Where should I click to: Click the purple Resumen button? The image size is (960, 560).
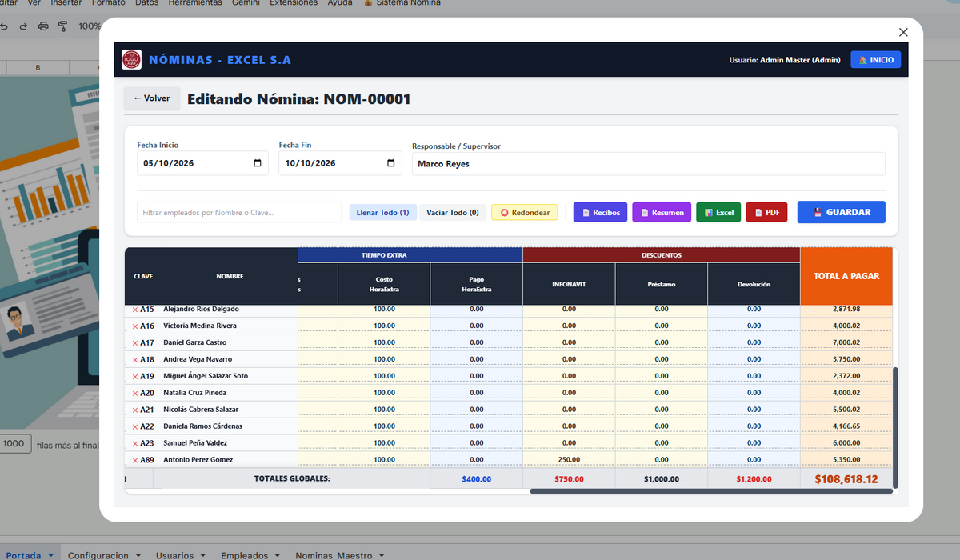point(662,212)
